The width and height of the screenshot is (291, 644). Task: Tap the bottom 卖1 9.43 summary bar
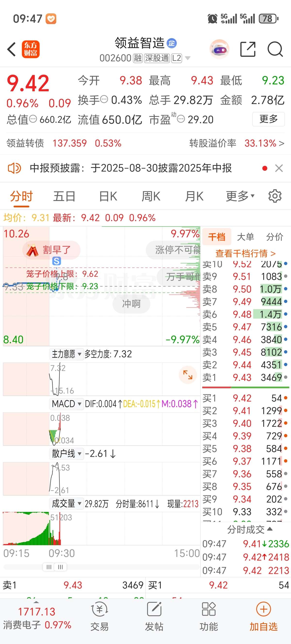[73, 585]
